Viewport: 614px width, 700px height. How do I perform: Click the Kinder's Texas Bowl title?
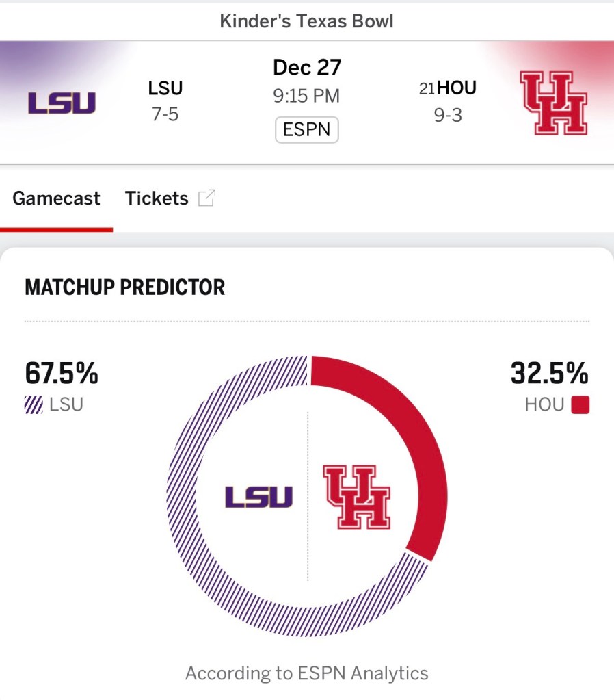[307, 21]
